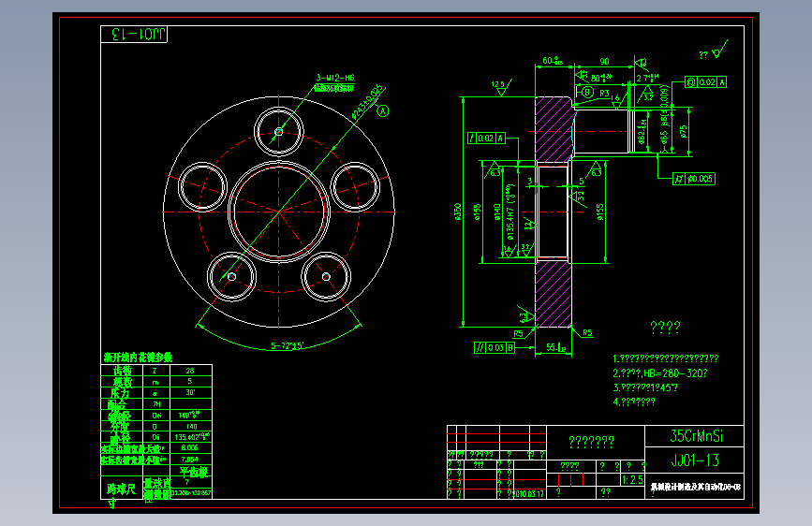Select the 90 length dimension at top
812x526 pixels.
click(x=604, y=61)
